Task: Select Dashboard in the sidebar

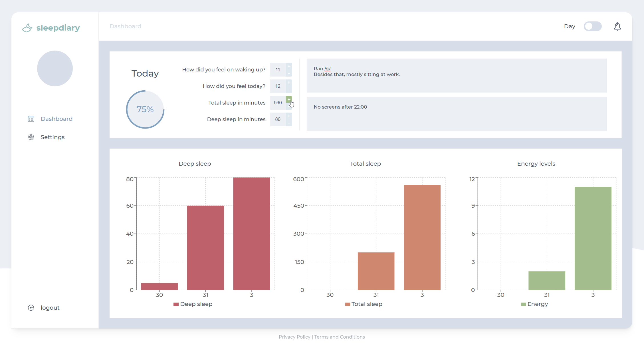Action: coord(56,119)
